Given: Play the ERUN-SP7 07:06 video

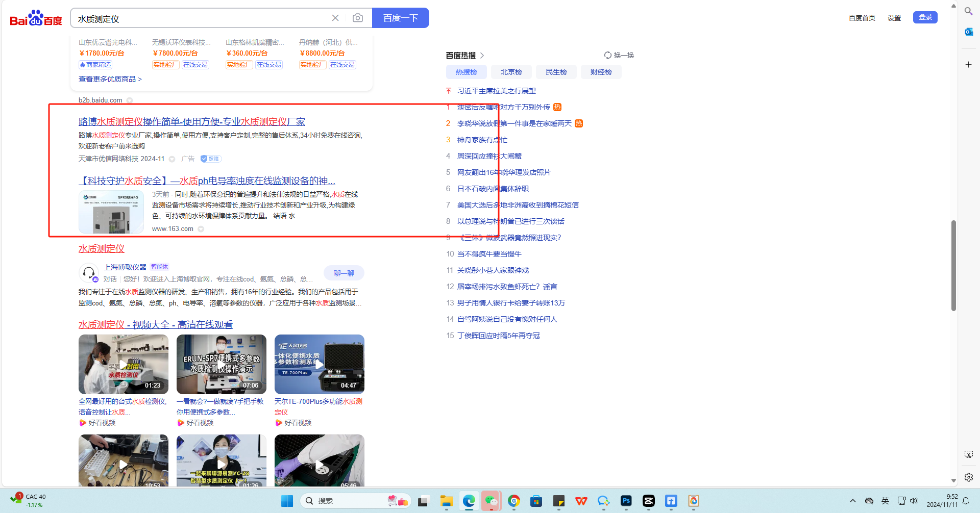Looking at the screenshot, I should pos(222,364).
